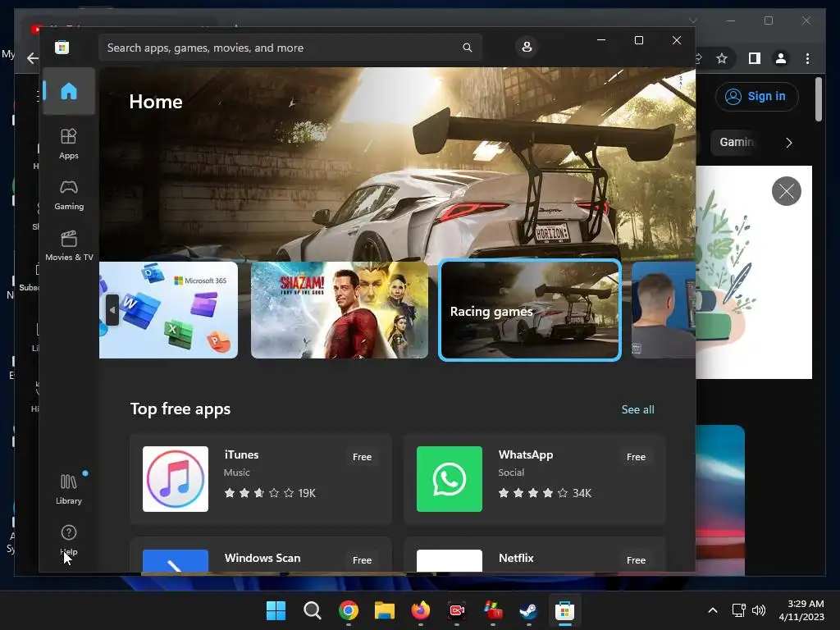Click Free button for Netflix
Screen dimensions: 840x630
click(636, 559)
